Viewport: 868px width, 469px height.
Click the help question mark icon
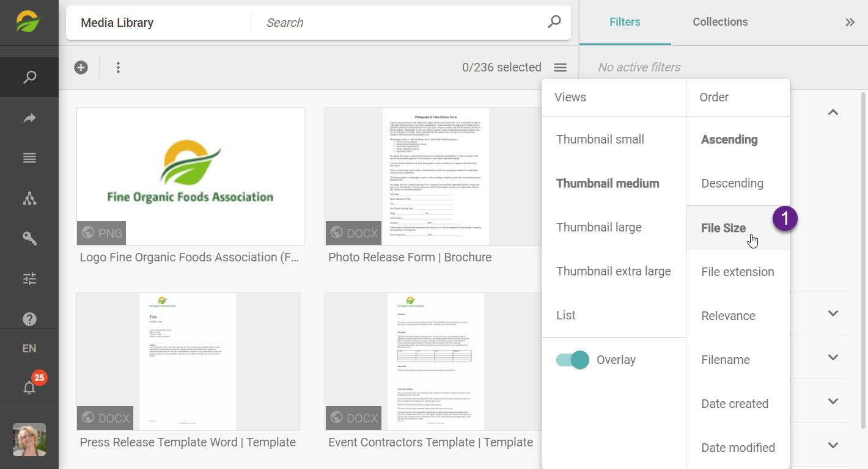pyautogui.click(x=29, y=319)
